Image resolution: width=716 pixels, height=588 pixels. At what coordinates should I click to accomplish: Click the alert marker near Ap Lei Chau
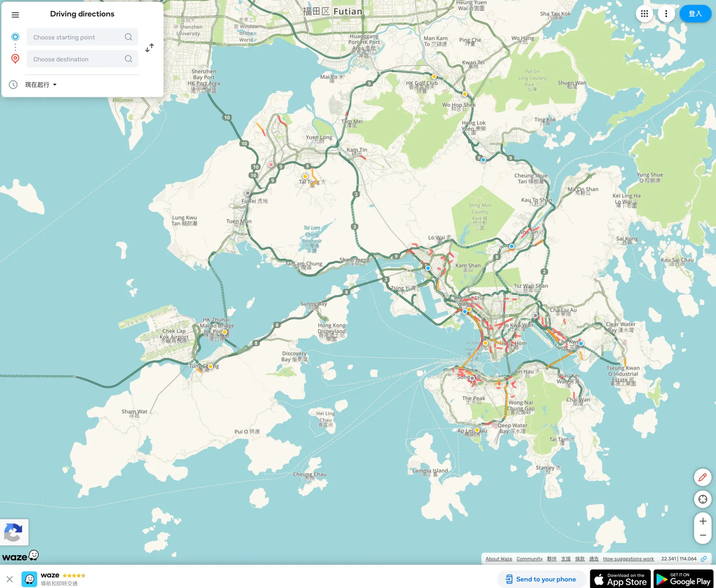(477, 430)
